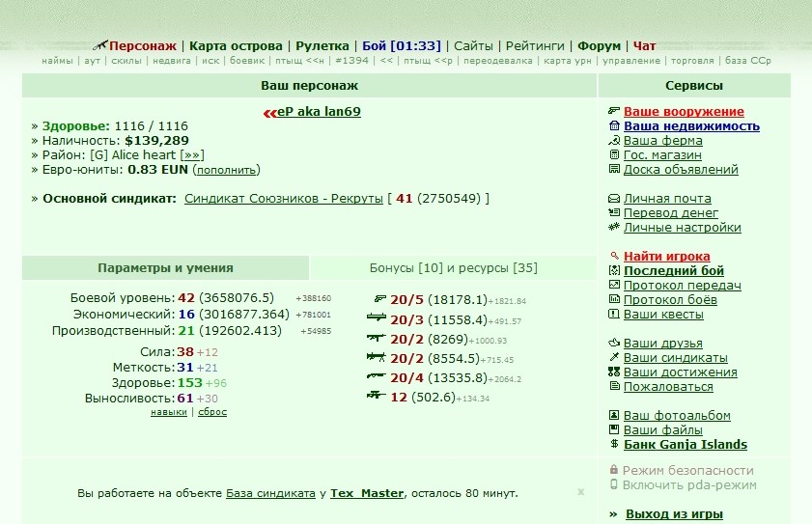Screen dimensions: 812x524
Task: Open Рейтинги from the top menu
Action: [535, 46]
